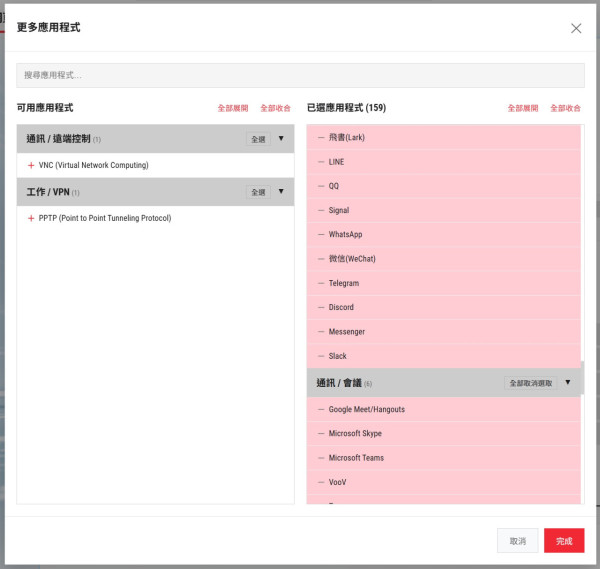Click the Slack entry text

click(338, 356)
